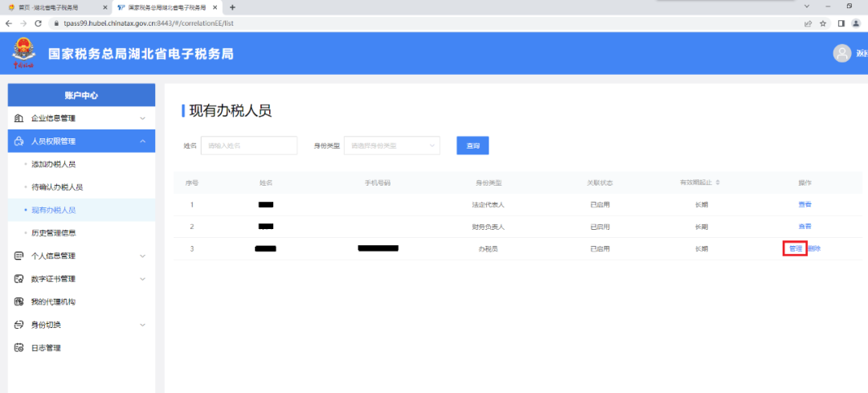The image size is (868, 393).
Task: Reload the page with refresh icon
Action: 39,23
